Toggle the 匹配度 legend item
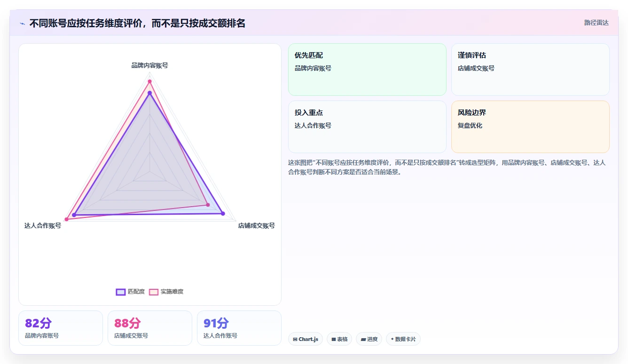628x364 pixels. [x=130, y=292]
